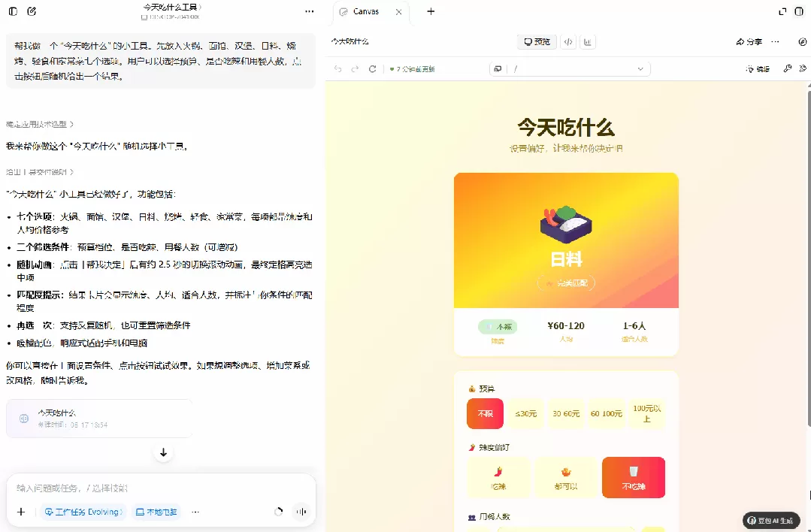Choose the 都可以 spice preference

pos(566,478)
